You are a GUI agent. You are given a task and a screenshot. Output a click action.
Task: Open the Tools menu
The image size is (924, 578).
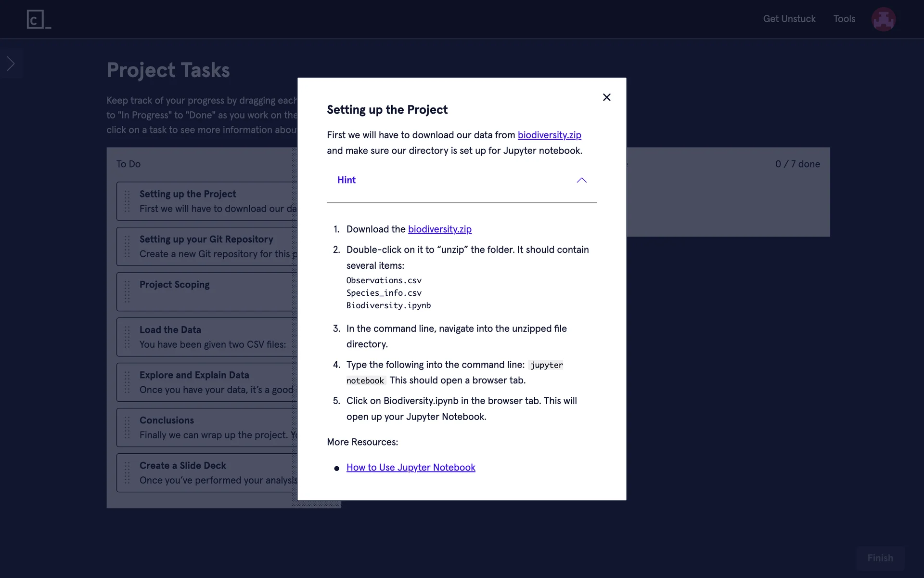844,19
